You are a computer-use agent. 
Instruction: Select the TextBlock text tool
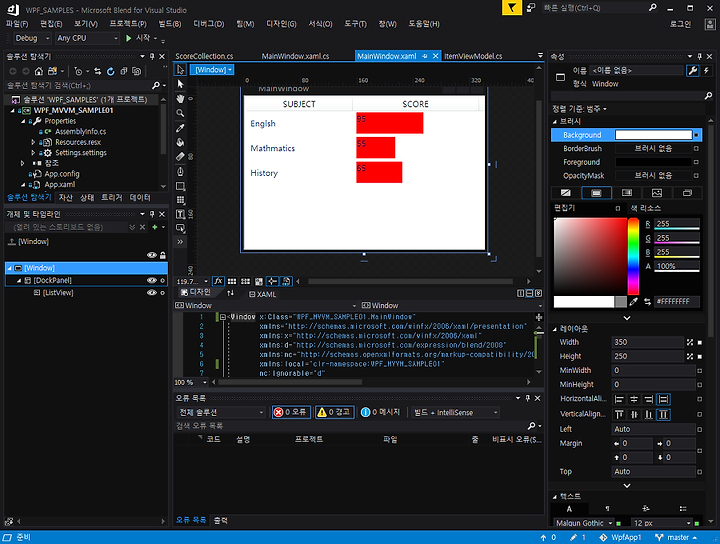click(x=180, y=214)
